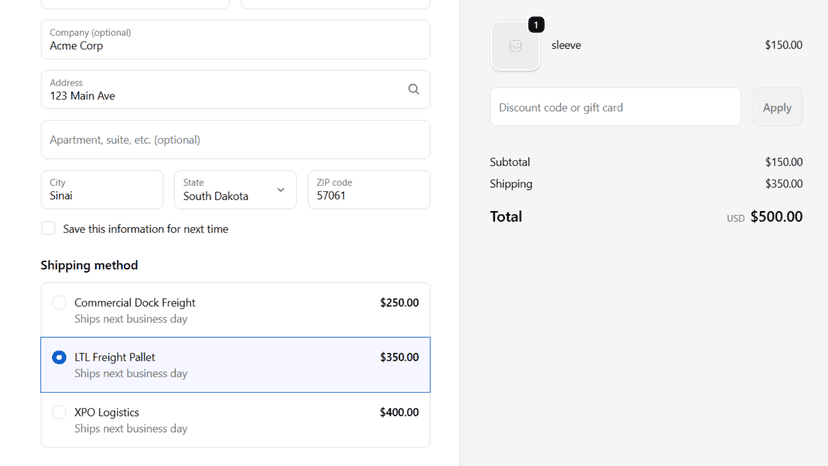The height and width of the screenshot is (466, 828).
Task: Focus the Discount code or gift card field
Action: (615, 107)
